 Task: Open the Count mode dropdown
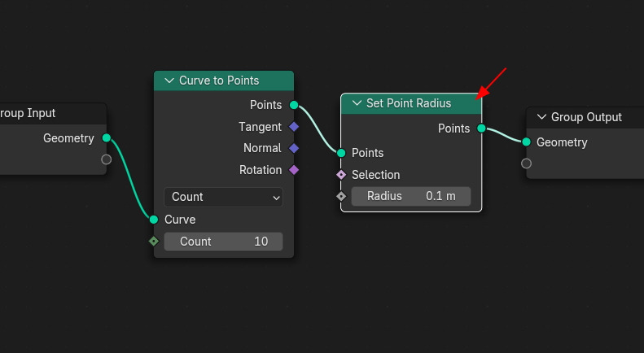tap(223, 197)
